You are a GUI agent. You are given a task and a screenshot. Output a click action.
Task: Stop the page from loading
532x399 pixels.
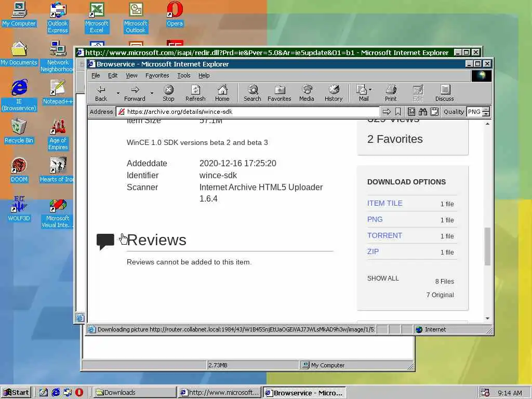click(168, 93)
